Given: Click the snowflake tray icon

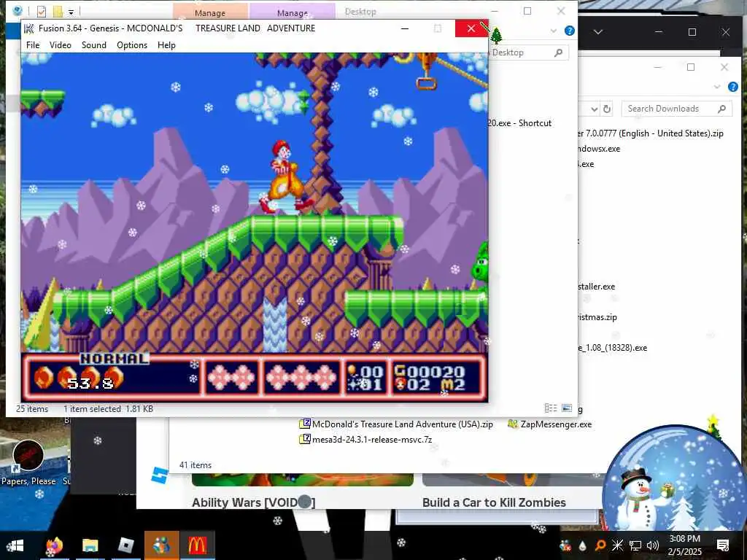Looking at the screenshot, I should (x=617, y=545).
